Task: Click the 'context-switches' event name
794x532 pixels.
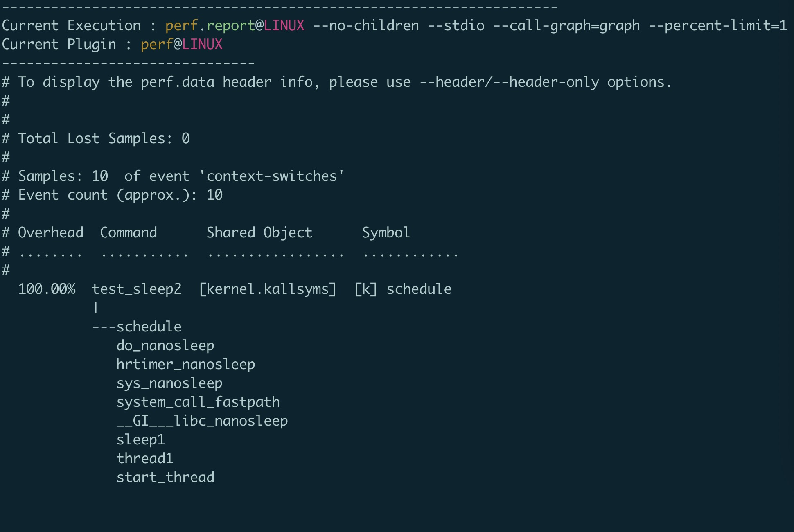Action: coord(272,176)
